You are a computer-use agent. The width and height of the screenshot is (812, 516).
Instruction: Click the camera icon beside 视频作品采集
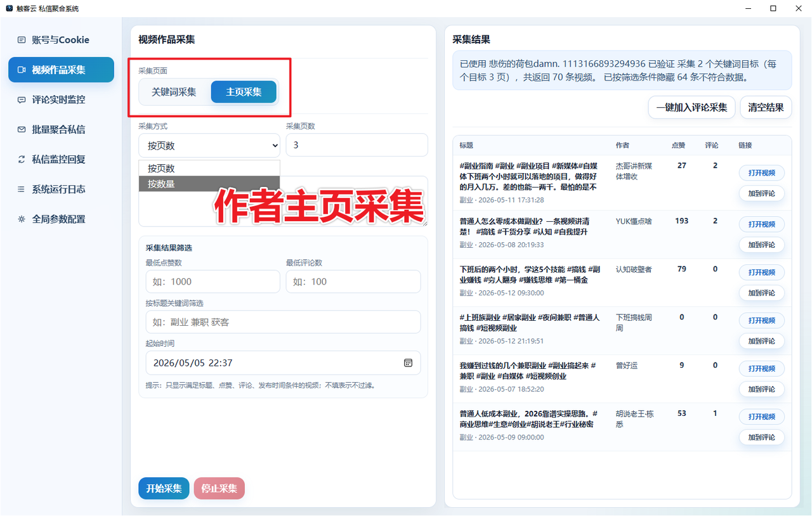pos(22,70)
